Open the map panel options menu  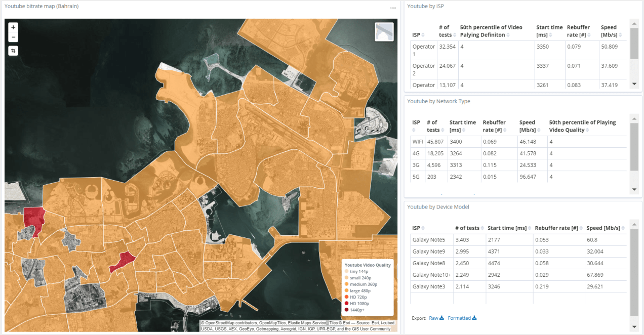point(393,8)
